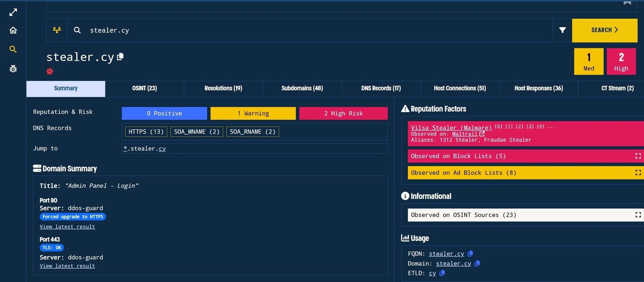Screen dimensions: 644x282
Task: Open the Subdomains (48) tab
Action: tap(302, 89)
